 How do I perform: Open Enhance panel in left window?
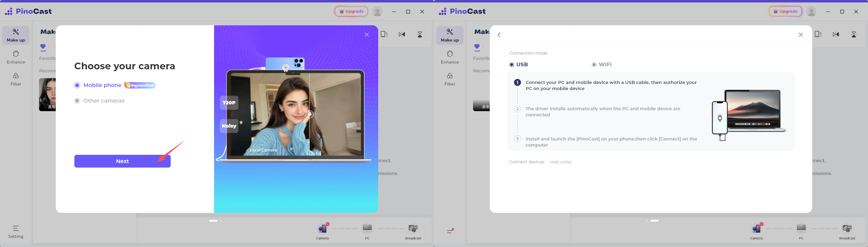16,57
